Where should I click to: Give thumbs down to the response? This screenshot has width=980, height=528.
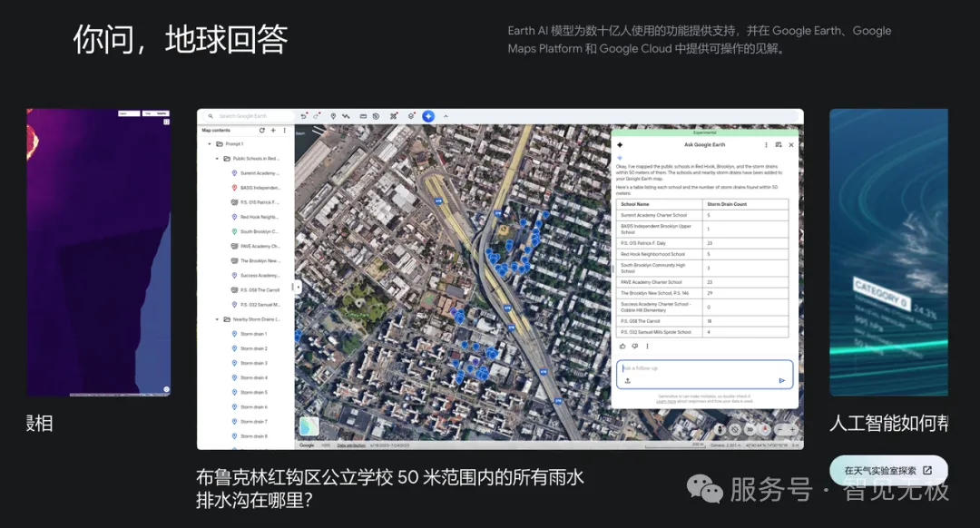[635, 347]
